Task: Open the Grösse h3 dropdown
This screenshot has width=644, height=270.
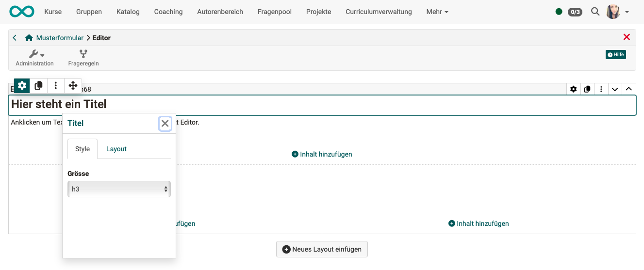Action: (119, 189)
